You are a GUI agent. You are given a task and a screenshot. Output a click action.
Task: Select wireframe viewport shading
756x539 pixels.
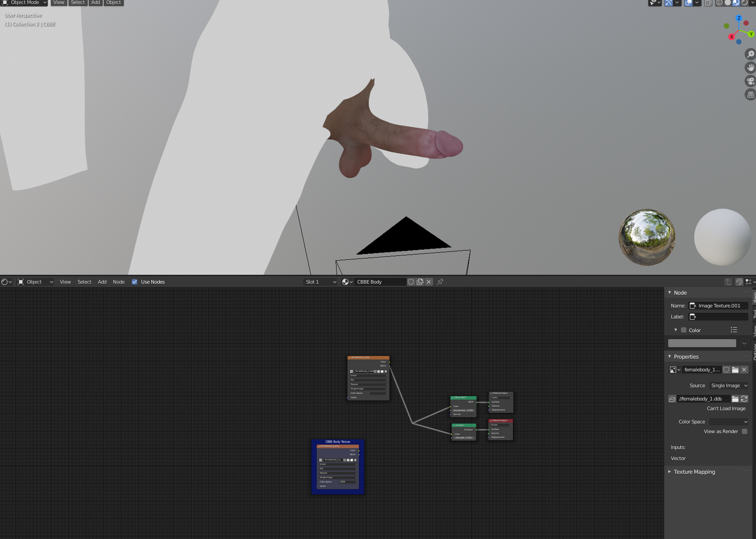720,2
